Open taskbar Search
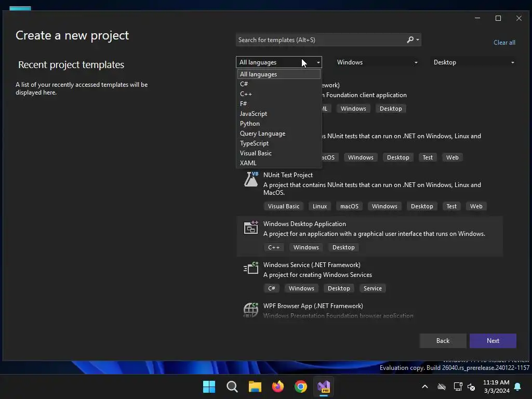 pyautogui.click(x=232, y=387)
